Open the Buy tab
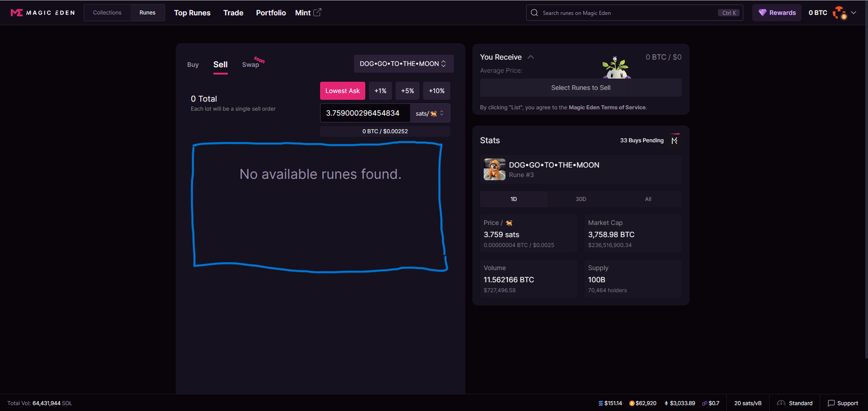 tap(193, 65)
